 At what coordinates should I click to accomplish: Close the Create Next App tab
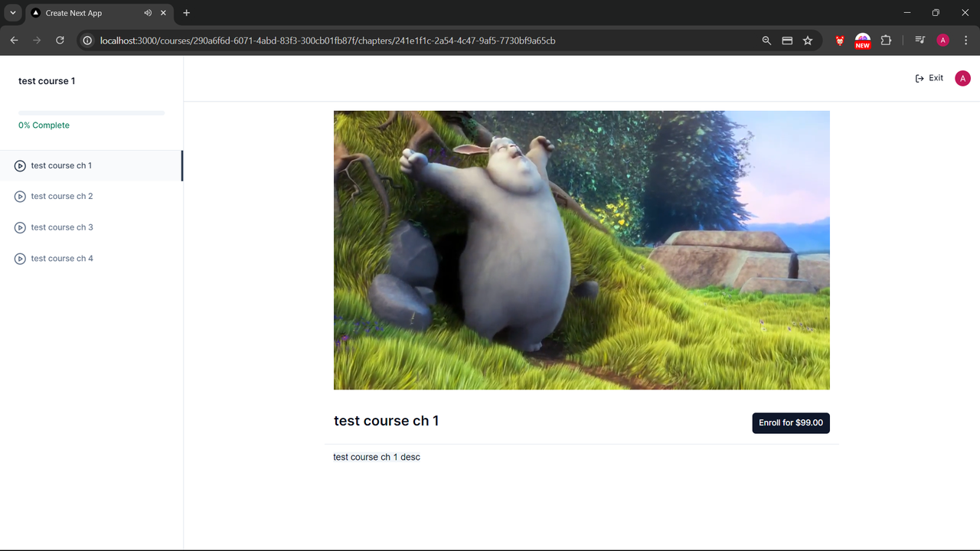[x=163, y=13]
